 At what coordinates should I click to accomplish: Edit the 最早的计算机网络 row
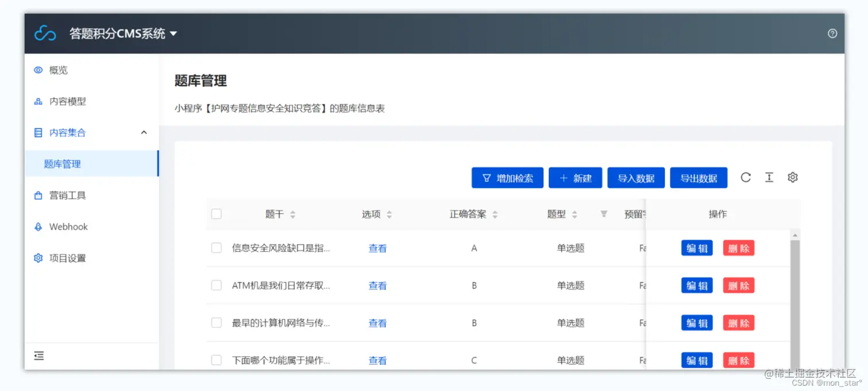(x=697, y=323)
